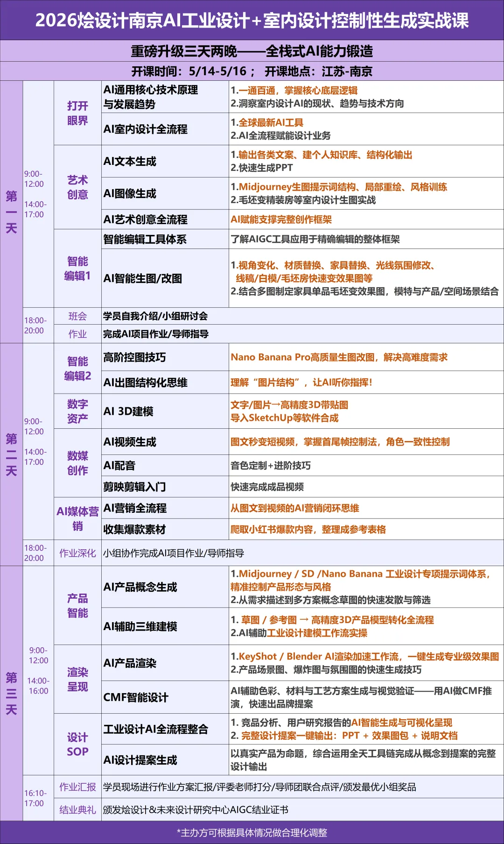Click 'AI赋能支撑完整创作框架' description
This screenshot has height=844, width=504.
point(281,219)
